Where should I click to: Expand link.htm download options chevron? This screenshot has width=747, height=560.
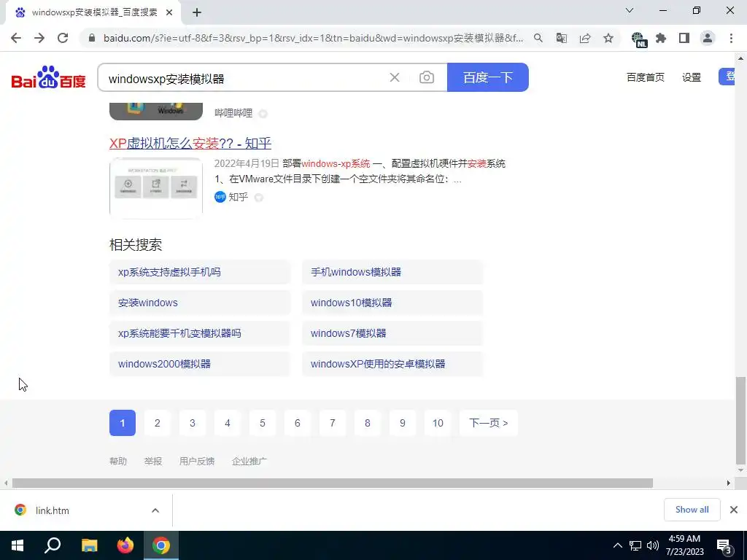[155, 510]
